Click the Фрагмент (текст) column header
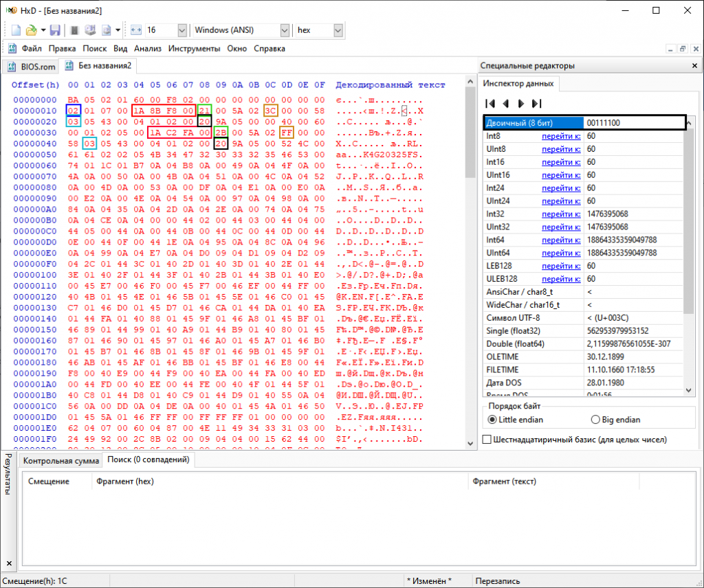Image resolution: width=704 pixels, height=588 pixels. [553, 482]
